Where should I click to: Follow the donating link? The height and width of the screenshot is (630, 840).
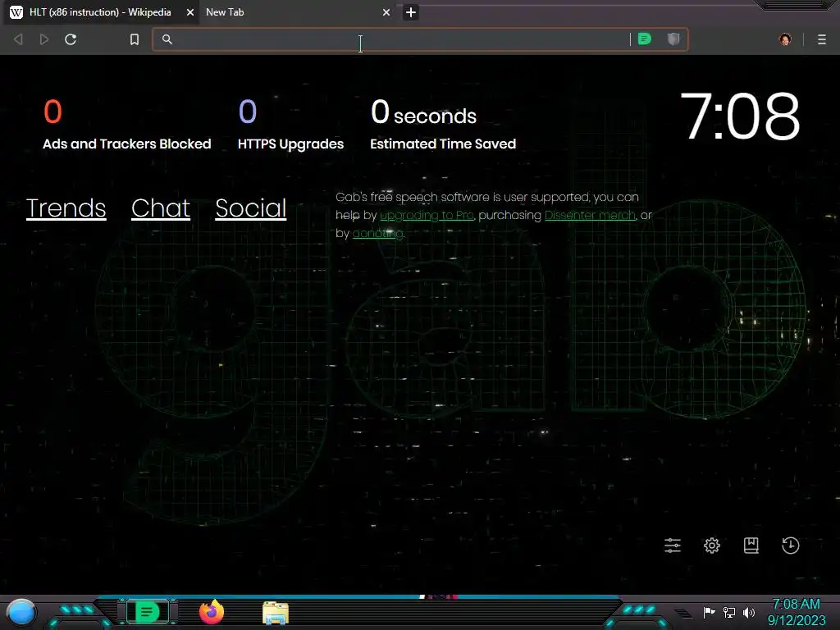377,234
